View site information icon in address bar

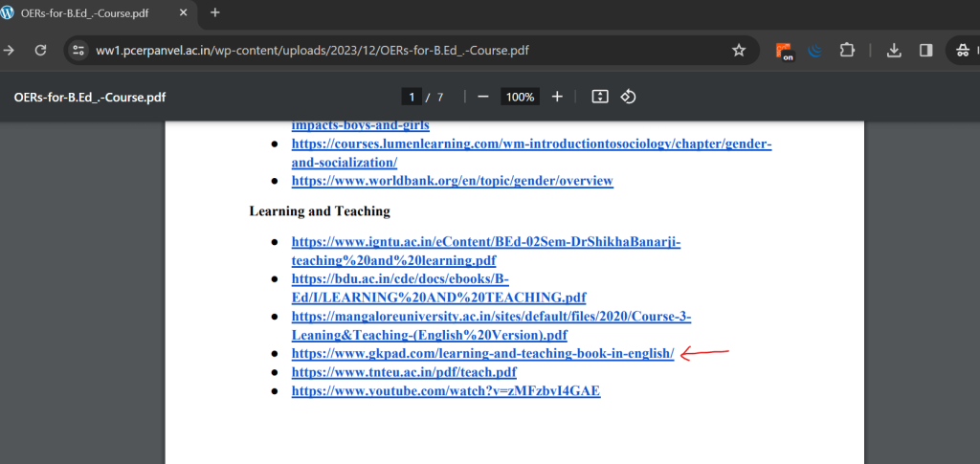coord(78,50)
